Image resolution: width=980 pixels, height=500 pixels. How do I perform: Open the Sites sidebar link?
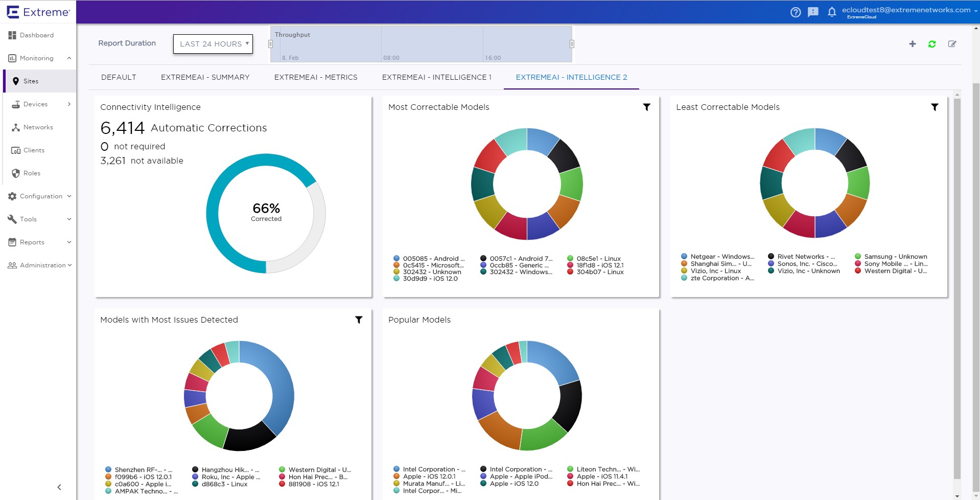coord(31,81)
